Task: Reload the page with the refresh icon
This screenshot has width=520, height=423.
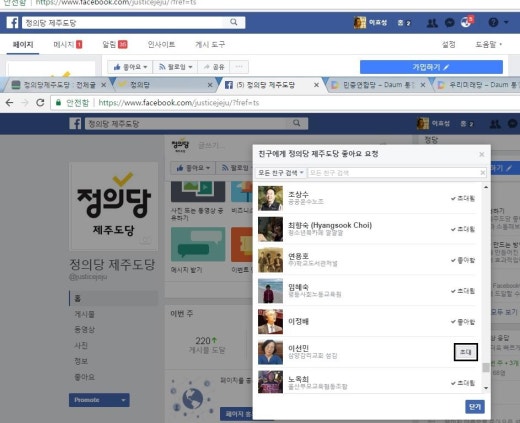Action: point(40,103)
